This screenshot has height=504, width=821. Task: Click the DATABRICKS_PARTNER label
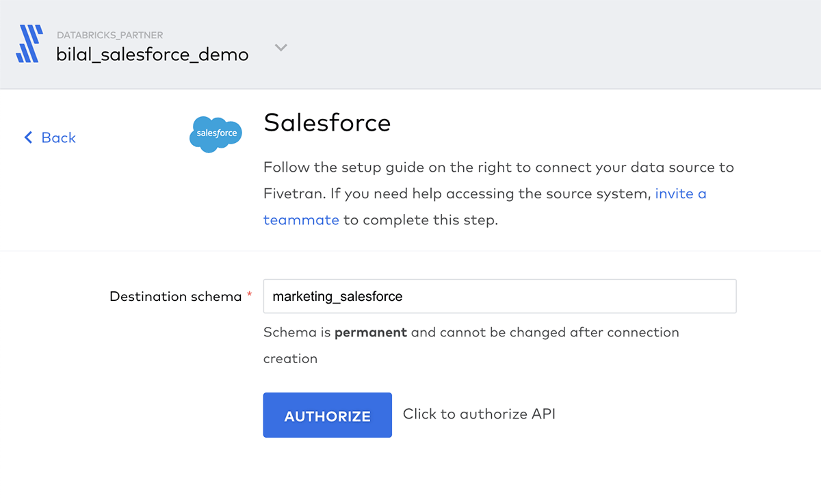click(x=109, y=35)
